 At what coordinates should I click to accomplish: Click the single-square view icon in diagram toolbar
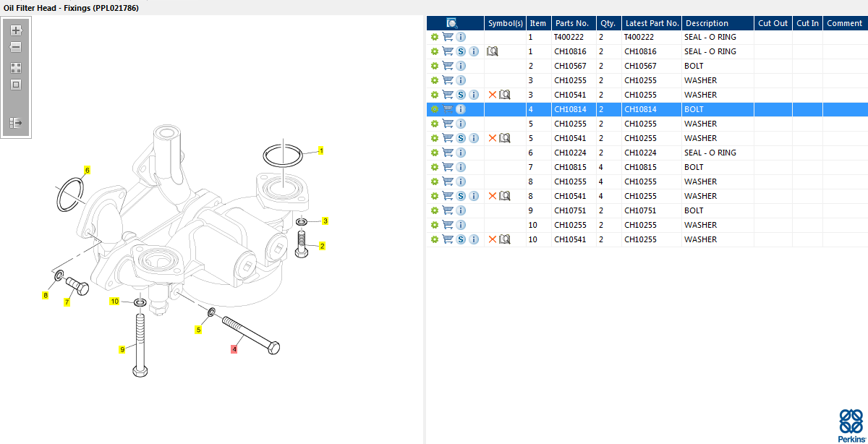(16, 85)
